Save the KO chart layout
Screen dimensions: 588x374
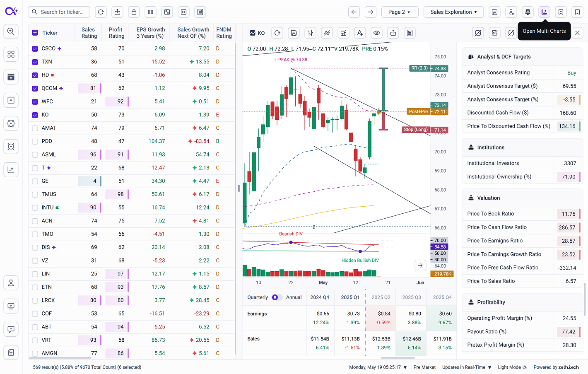click(294, 33)
